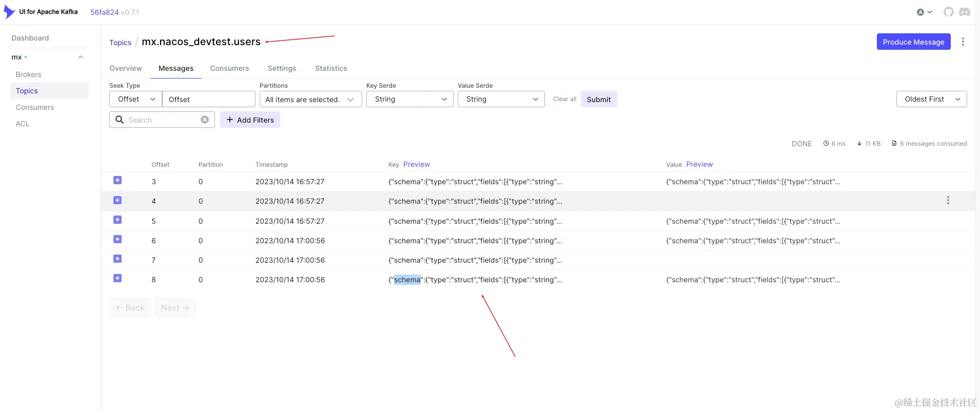Click the search magnifier icon
The height and width of the screenshot is (411, 980).
point(120,120)
